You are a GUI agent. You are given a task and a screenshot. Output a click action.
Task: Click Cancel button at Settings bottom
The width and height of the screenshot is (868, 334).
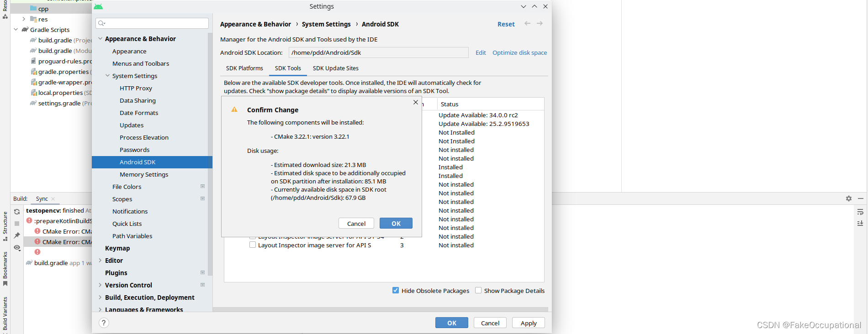pyautogui.click(x=490, y=323)
